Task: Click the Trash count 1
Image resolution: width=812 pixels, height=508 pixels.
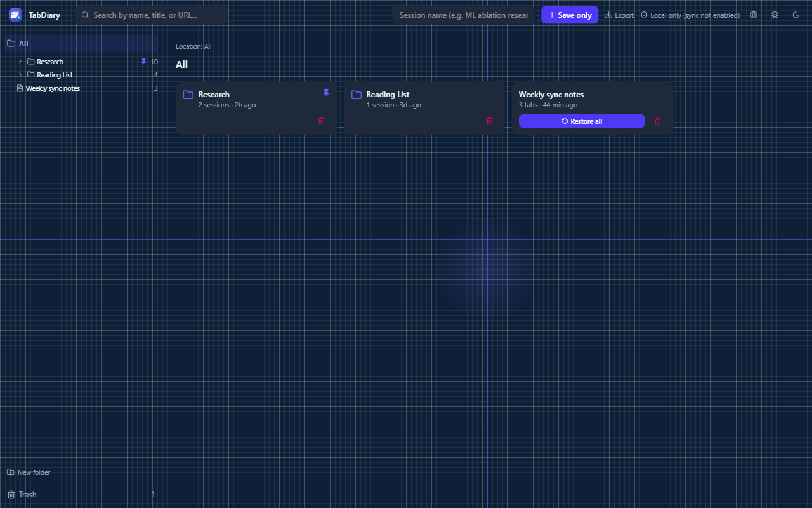Action: 153,495
